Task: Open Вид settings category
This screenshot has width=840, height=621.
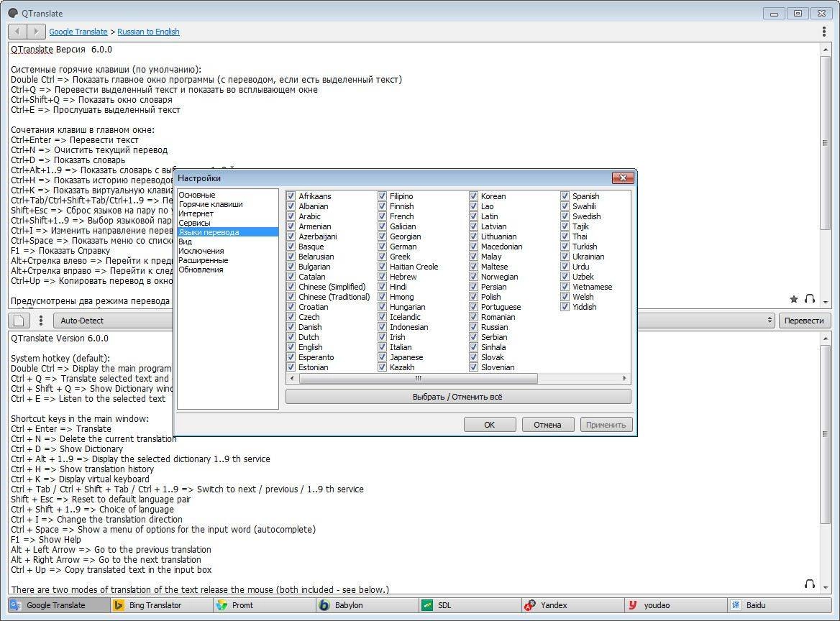Action: pos(186,241)
